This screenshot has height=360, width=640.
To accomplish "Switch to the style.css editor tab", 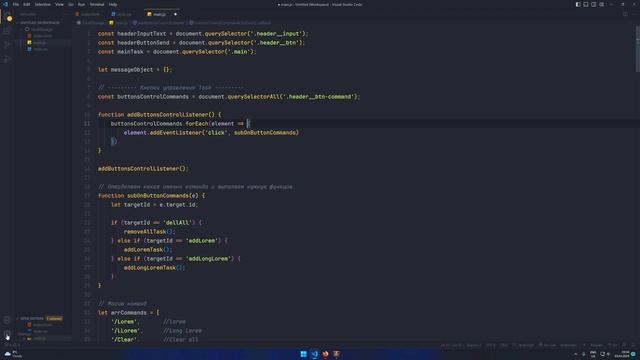I will 124,14.
